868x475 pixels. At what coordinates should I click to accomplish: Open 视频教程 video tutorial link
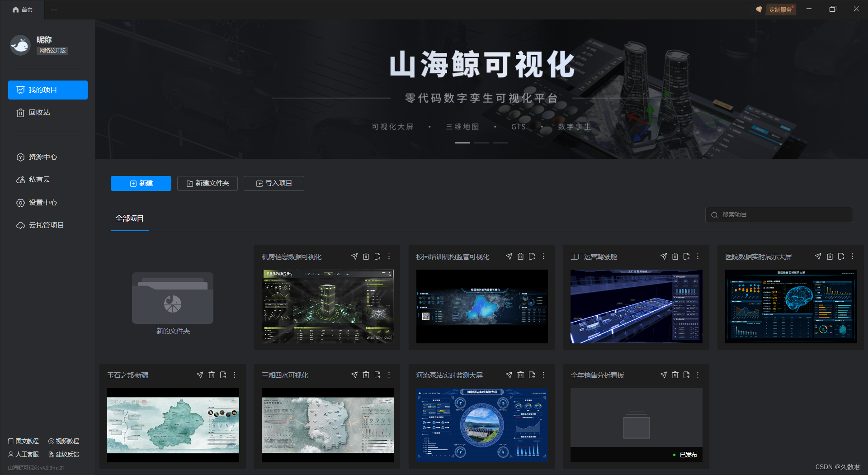(x=64, y=441)
